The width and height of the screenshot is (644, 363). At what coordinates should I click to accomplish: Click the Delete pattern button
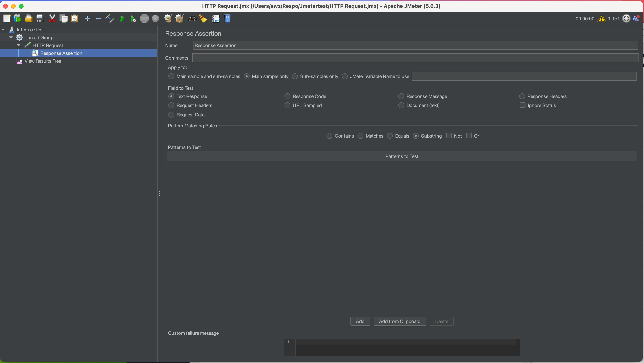[x=441, y=321]
